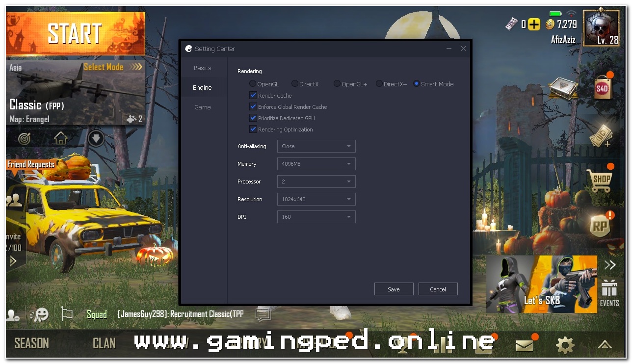The image size is (632, 364).
Task: Open the RP Royale Pass icon
Action: 601,226
